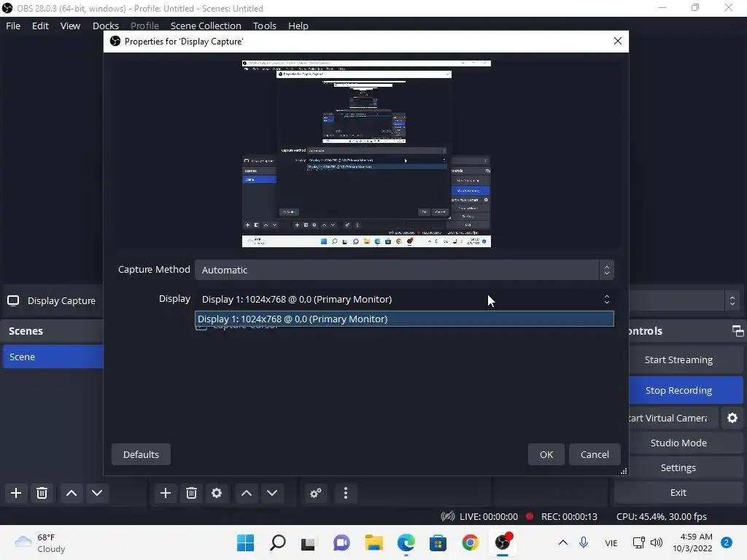Open Microsoft Store from taskbar
Image resolution: width=747 pixels, height=560 pixels.
click(x=438, y=542)
